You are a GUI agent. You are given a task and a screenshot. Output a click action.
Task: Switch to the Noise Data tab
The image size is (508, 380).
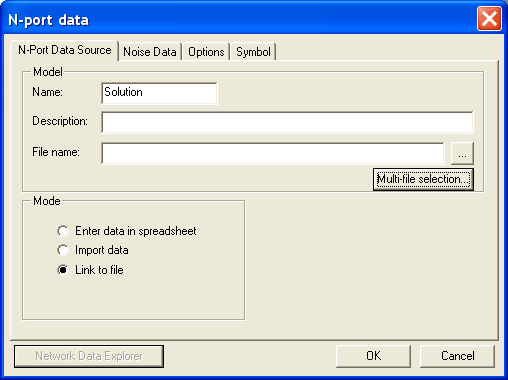(x=150, y=52)
